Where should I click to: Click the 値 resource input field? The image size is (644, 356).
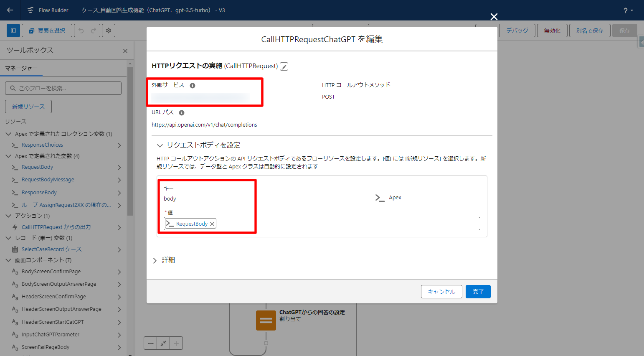[322, 224]
